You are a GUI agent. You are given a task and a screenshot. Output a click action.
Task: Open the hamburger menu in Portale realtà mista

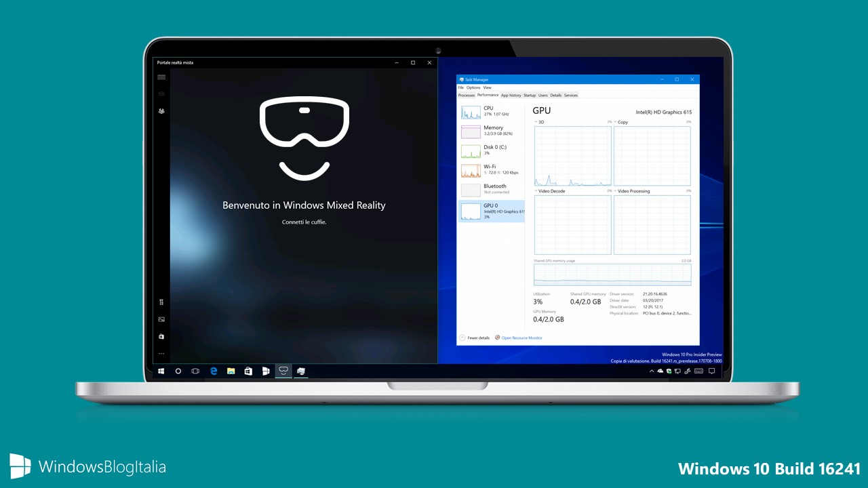(x=161, y=77)
